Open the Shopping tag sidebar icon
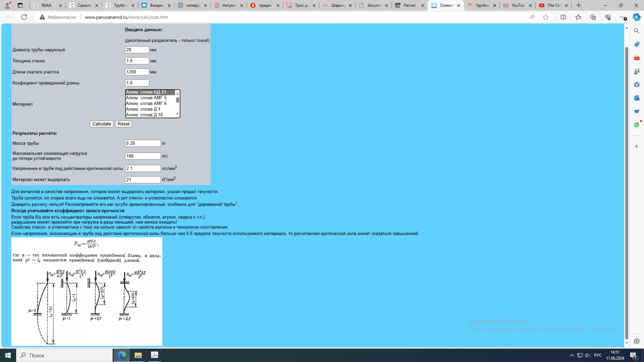Image resolution: width=644 pixels, height=362 pixels. 636,44
